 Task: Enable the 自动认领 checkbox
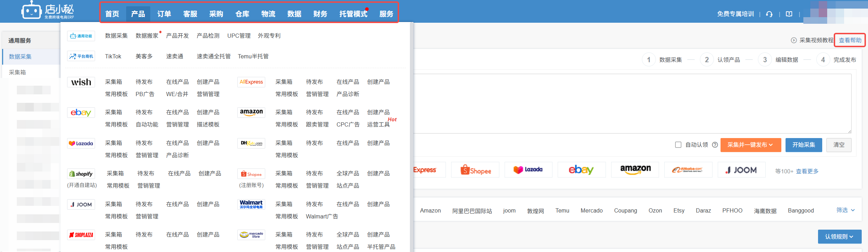coord(678,145)
